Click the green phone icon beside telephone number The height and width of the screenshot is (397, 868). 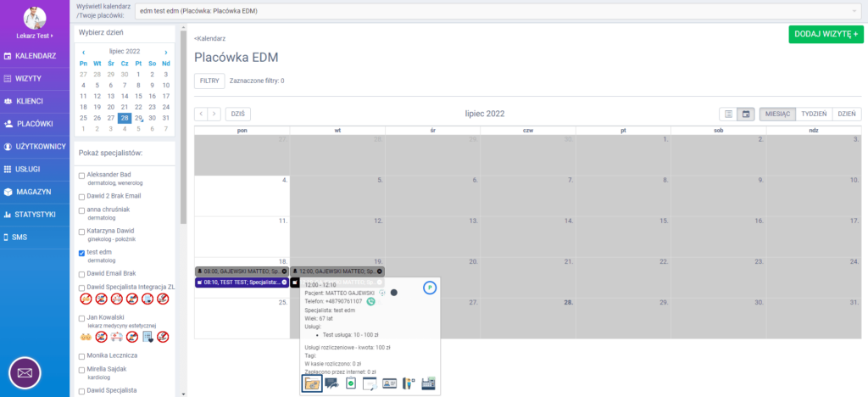point(371,301)
